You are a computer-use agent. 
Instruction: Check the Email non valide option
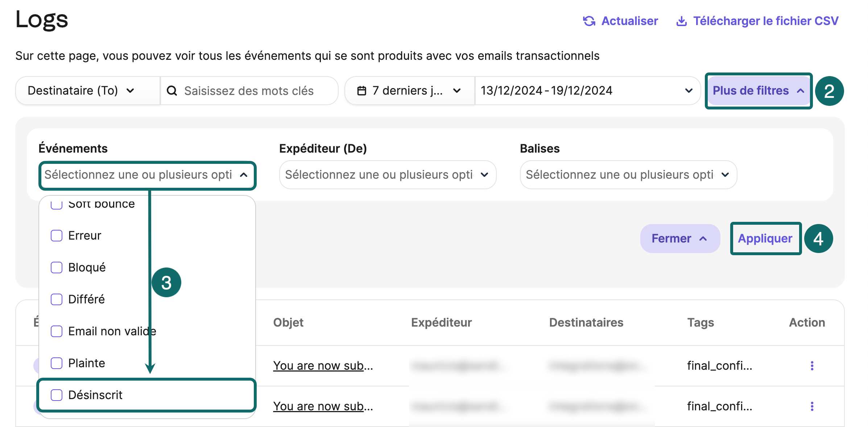[x=57, y=331]
